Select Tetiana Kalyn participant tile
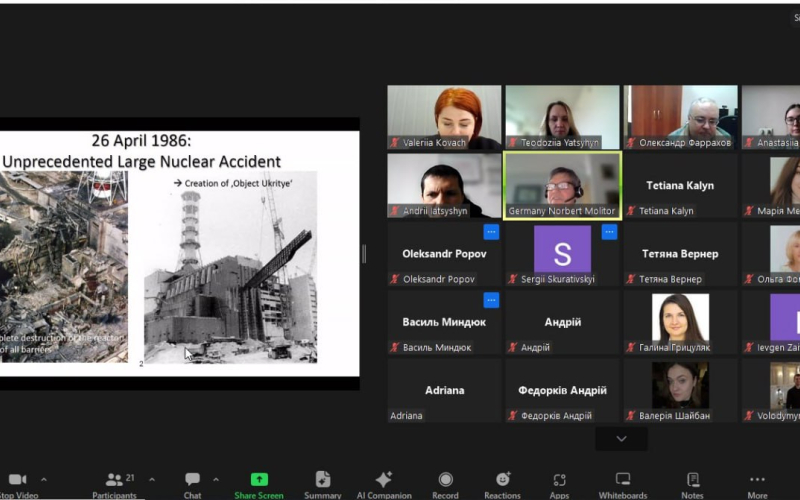The height and width of the screenshot is (500, 800). (x=681, y=186)
